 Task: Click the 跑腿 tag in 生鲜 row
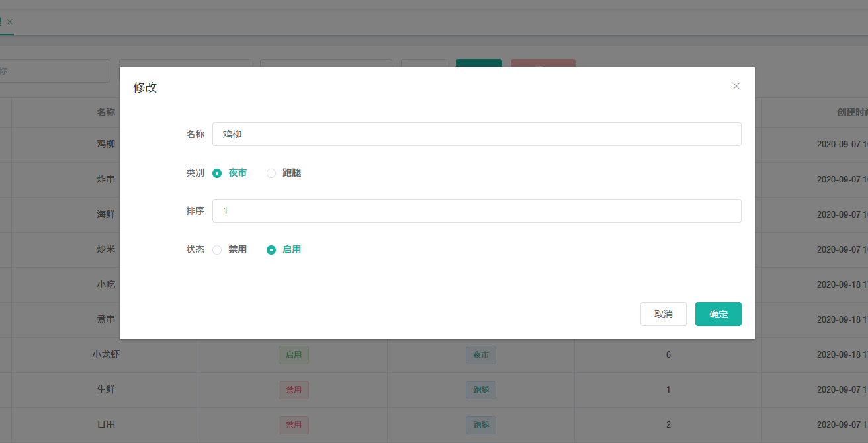tap(480, 390)
